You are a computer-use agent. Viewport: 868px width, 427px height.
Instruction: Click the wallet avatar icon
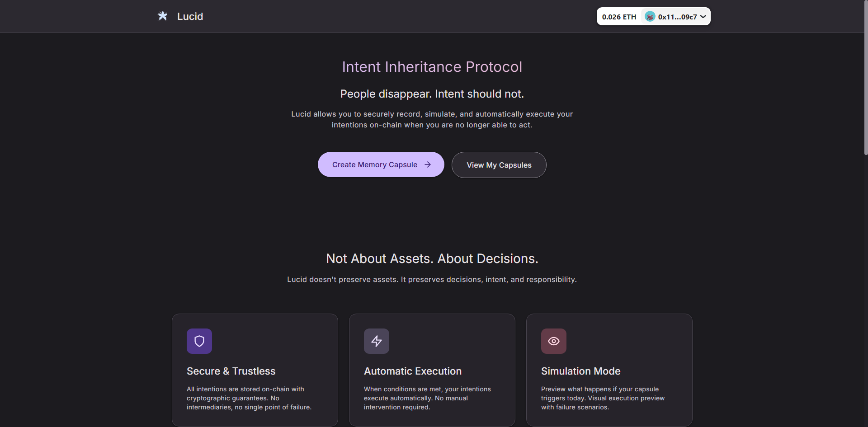[x=650, y=17]
